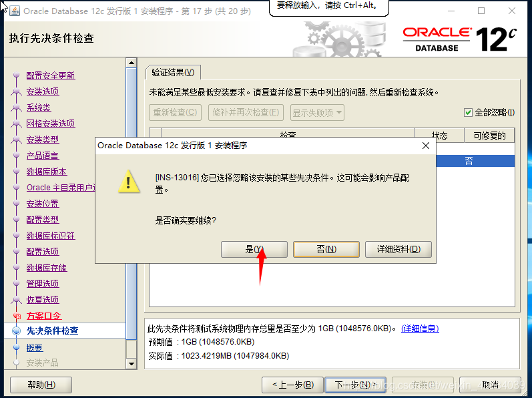Click step bullet beside 产品语言

(x=16, y=155)
